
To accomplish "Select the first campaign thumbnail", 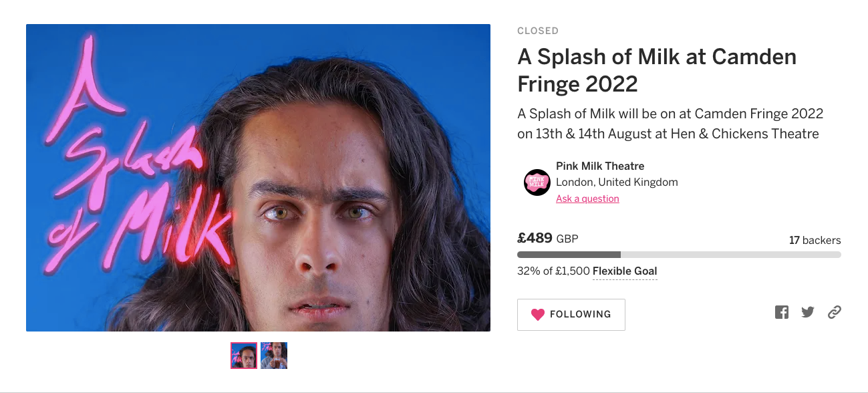I will [244, 356].
